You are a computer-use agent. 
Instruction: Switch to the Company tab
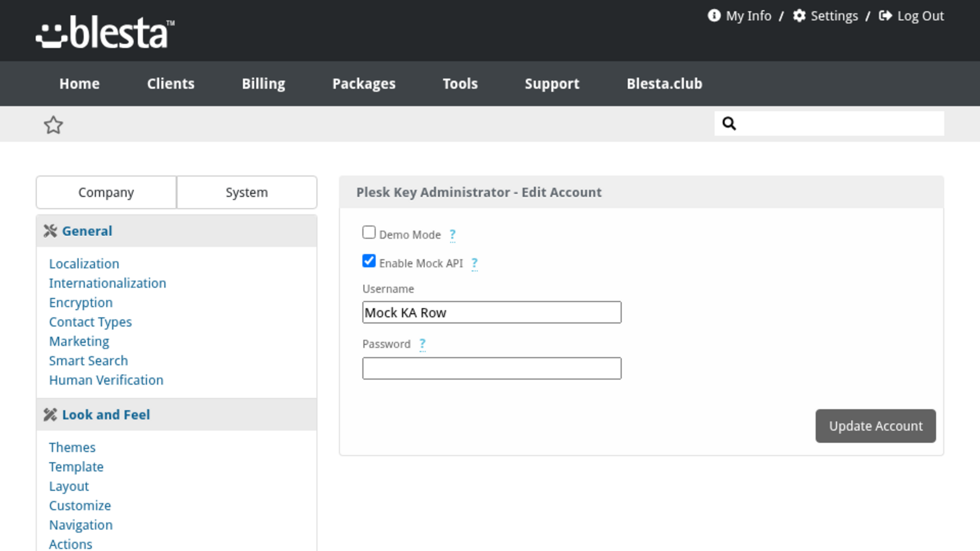pyautogui.click(x=106, y=192)
